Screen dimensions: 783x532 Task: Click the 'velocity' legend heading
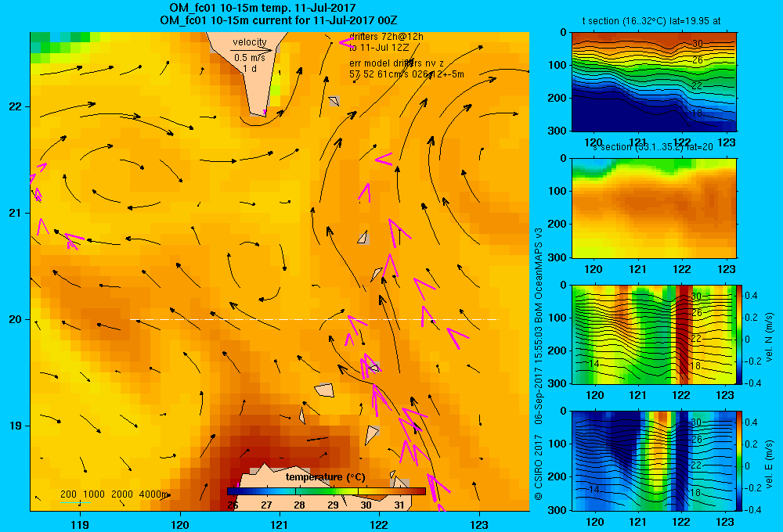(x=250, y=42)
